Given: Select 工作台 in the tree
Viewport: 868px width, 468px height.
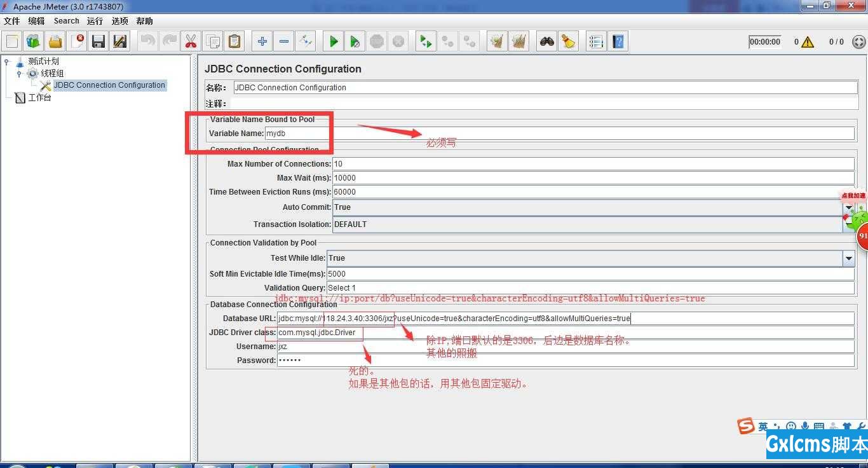Looking at the screenshot, I should tap(39, 97).
